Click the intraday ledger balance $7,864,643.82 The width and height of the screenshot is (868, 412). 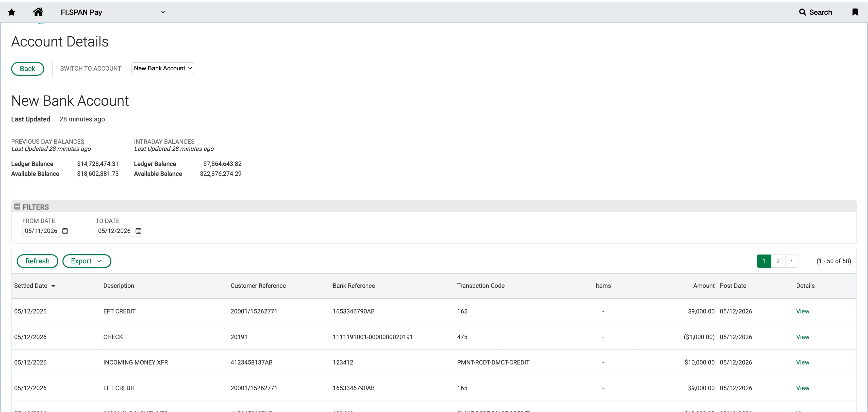pyautogui.click(x=222, y=164)
